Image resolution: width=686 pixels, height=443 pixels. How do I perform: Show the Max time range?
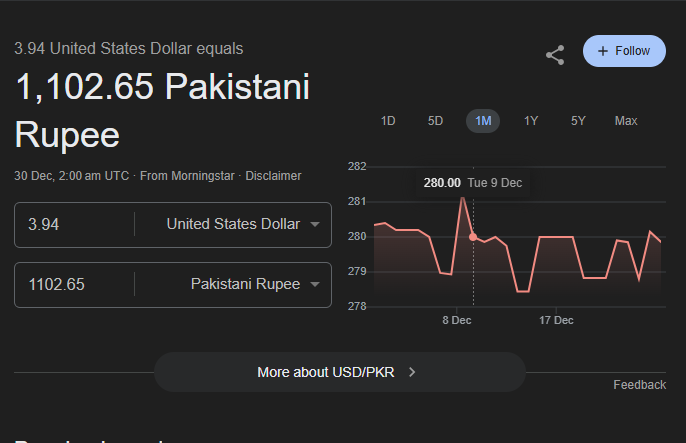(x=626, y=121)
